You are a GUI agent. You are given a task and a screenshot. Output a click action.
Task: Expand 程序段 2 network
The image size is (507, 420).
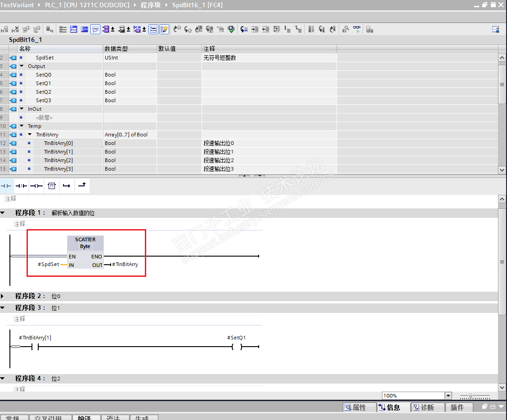(x=3, y=296)
